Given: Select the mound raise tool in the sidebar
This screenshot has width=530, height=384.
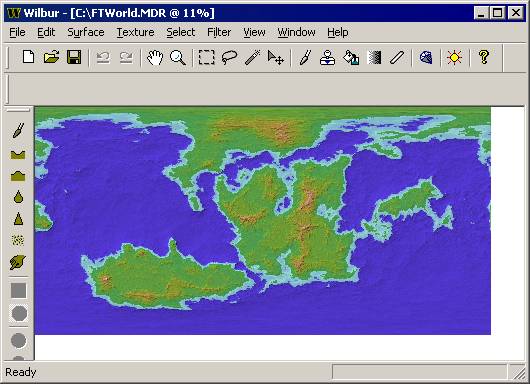Looking at the screenshot, I should coord(18,176).
